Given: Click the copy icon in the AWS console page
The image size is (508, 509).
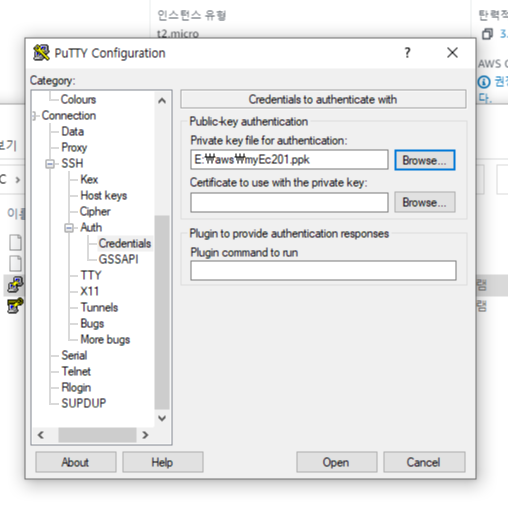Looking at the screenshot, I should tap(487, 34).
